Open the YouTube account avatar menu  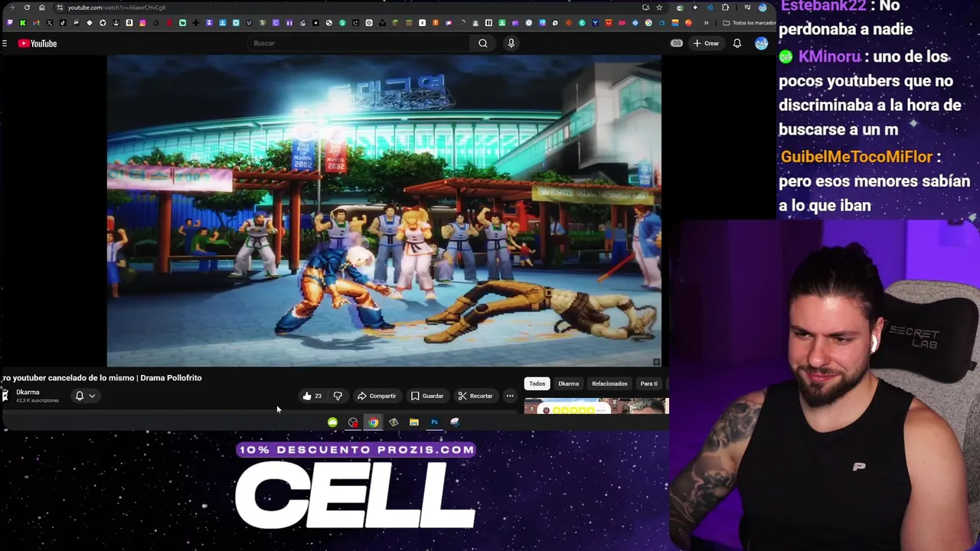(x=761, y=44)
